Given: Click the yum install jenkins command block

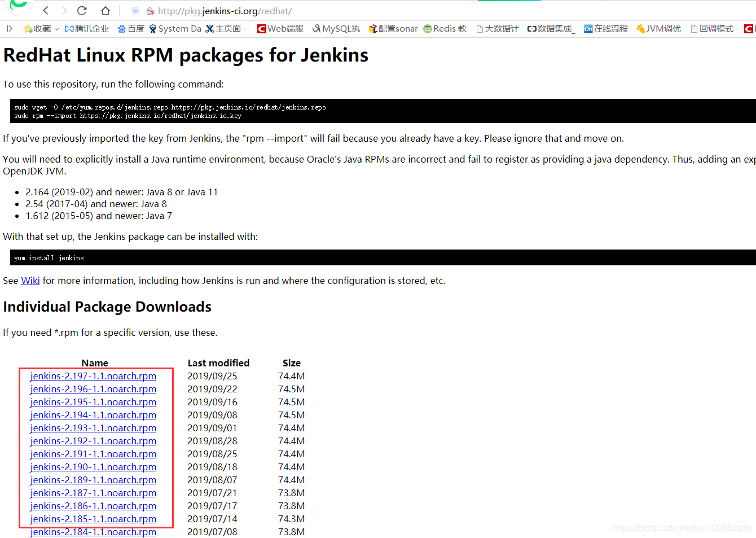Looking at the screenshot, I should [383, 257].
